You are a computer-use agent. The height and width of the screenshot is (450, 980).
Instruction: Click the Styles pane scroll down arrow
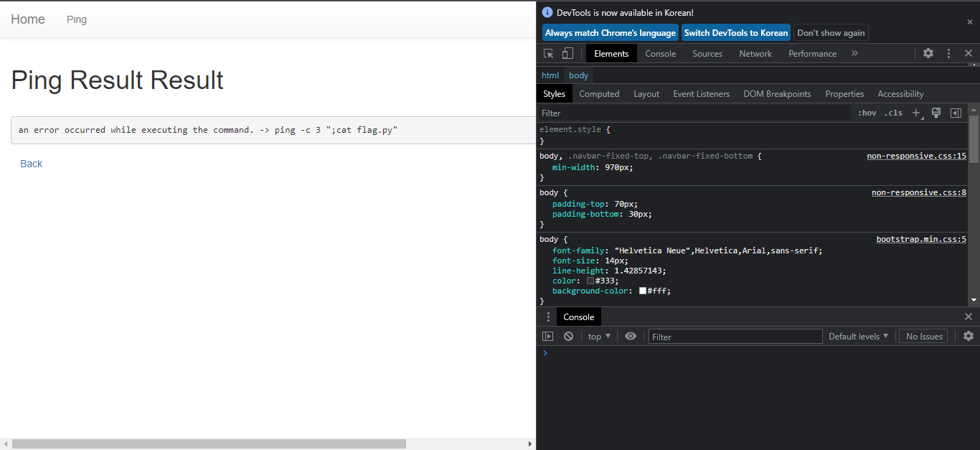point(974,300)
